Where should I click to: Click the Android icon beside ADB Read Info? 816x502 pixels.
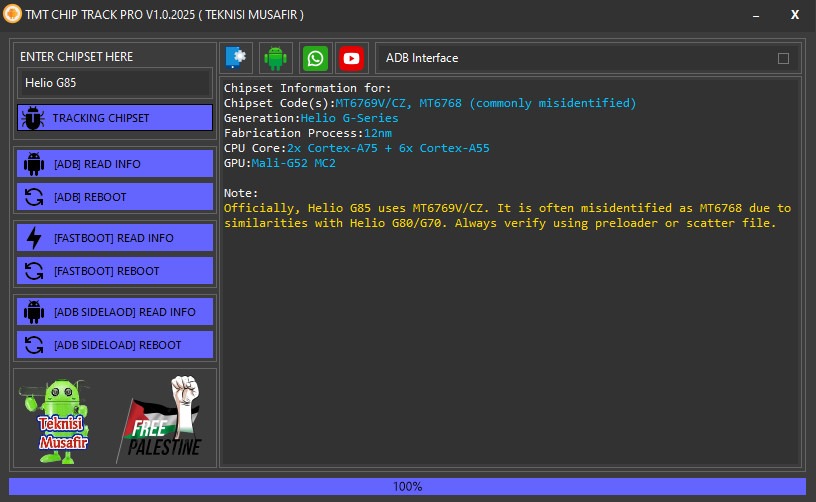(x=34, y=164)
